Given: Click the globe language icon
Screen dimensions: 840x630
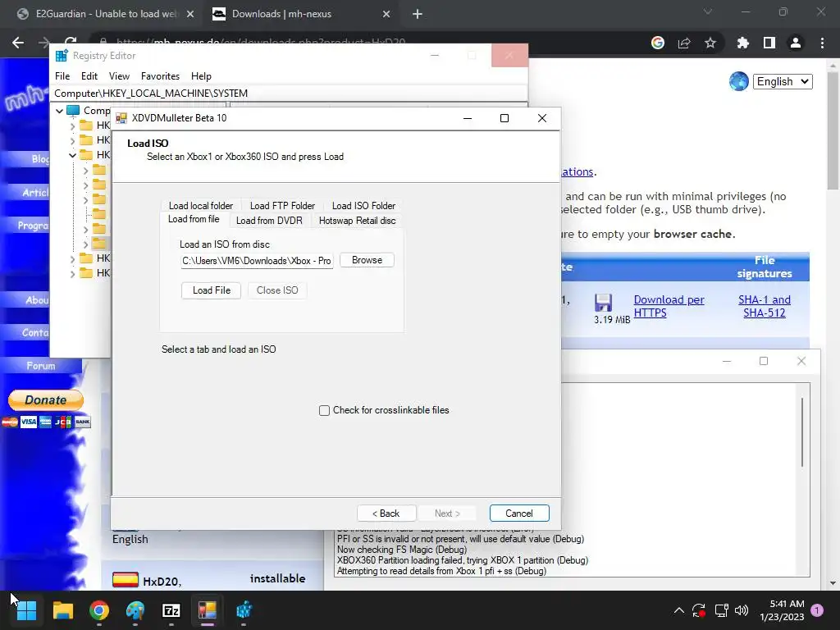Looking at the screenshot, I should click(x=739, y=81).
